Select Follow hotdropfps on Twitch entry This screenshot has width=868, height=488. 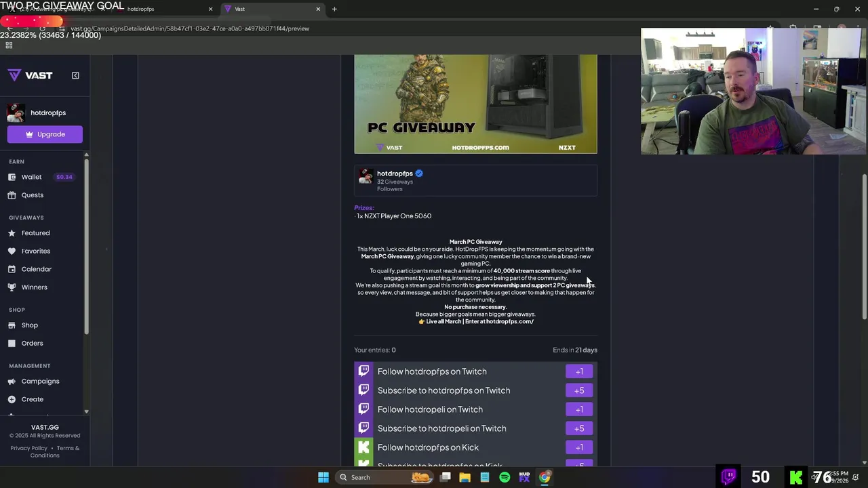click(x=475, y=371)
